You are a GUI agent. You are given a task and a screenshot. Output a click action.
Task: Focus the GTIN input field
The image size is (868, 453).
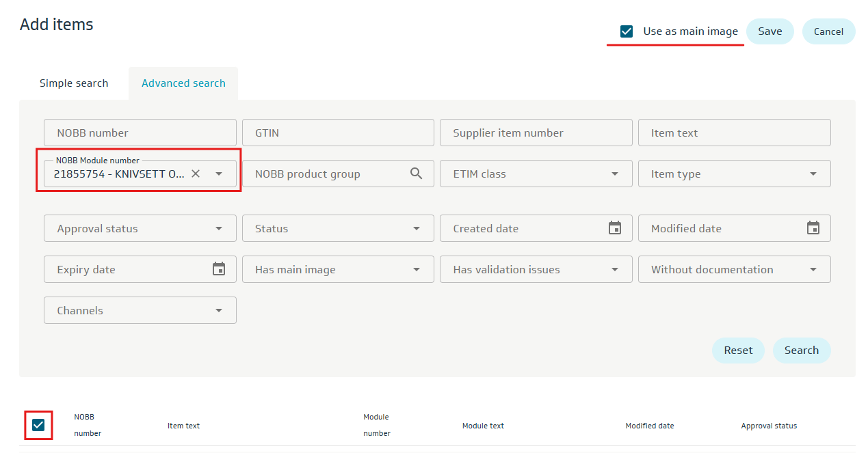click(x=338, y=133)
